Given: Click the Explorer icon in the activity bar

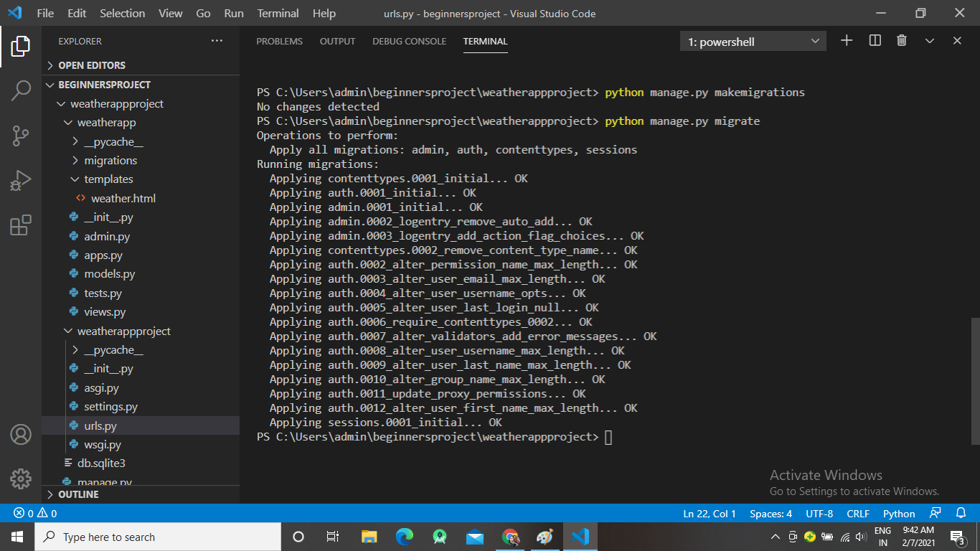Looking at the screenshot, I should point(21,46).
